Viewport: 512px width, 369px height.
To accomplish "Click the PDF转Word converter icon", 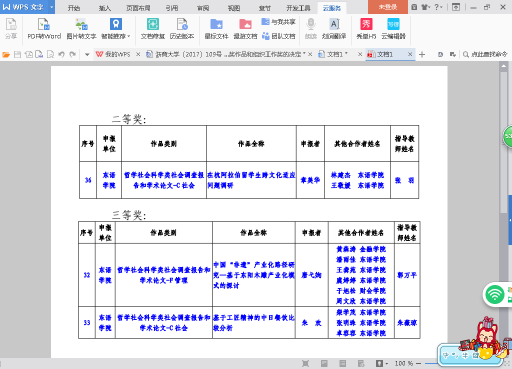I will [x=44, y=29].
